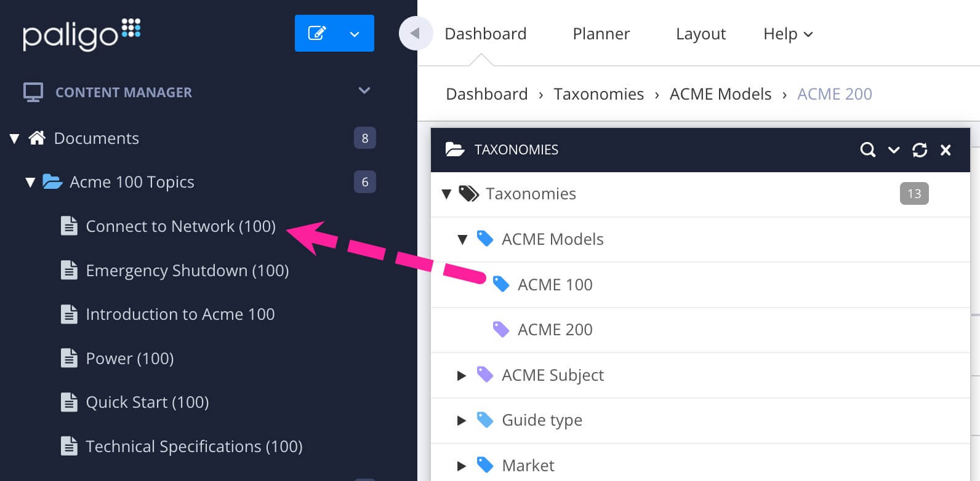Close the Taxonomies panel
980x481 pixels.
pyautogui.click(x=946, y=149)
